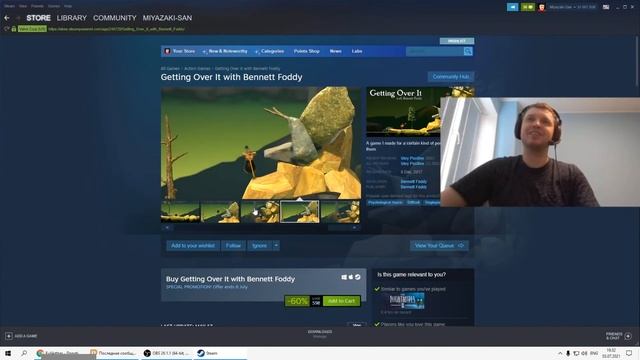Click the Community Hub button
640x360 pixels.
pos(451,77)
